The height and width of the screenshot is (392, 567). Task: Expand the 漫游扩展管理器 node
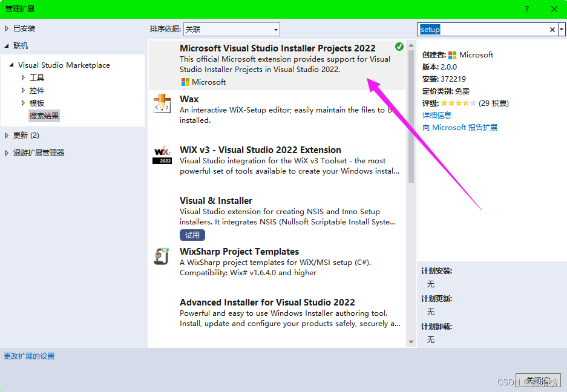click(x=7, y=153)
